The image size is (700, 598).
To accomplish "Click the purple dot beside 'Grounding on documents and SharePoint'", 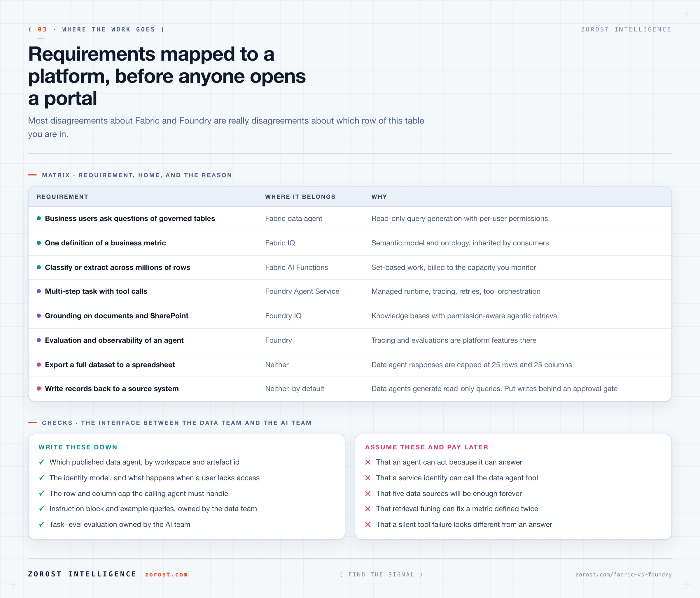I will pos(39,316).
